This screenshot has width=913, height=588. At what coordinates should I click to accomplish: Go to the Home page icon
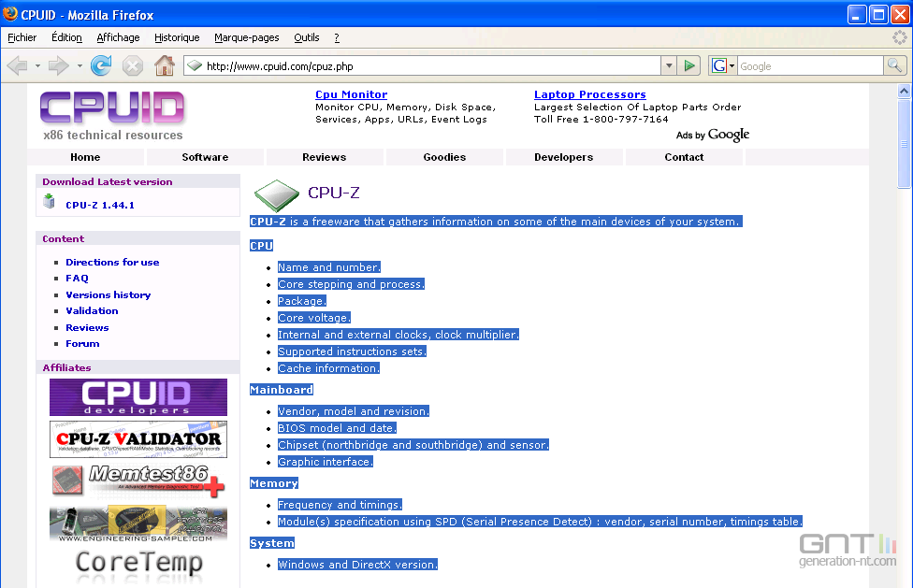coord(165,65)
